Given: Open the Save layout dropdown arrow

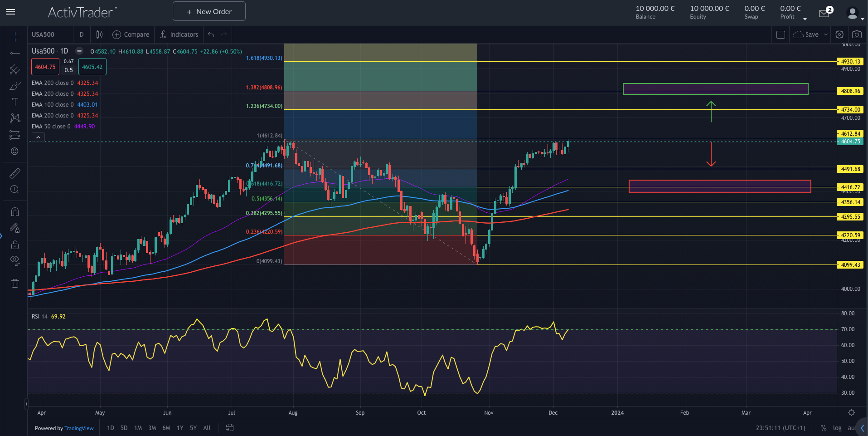Looking at the screenshot, I should click(x=825, y=34).
